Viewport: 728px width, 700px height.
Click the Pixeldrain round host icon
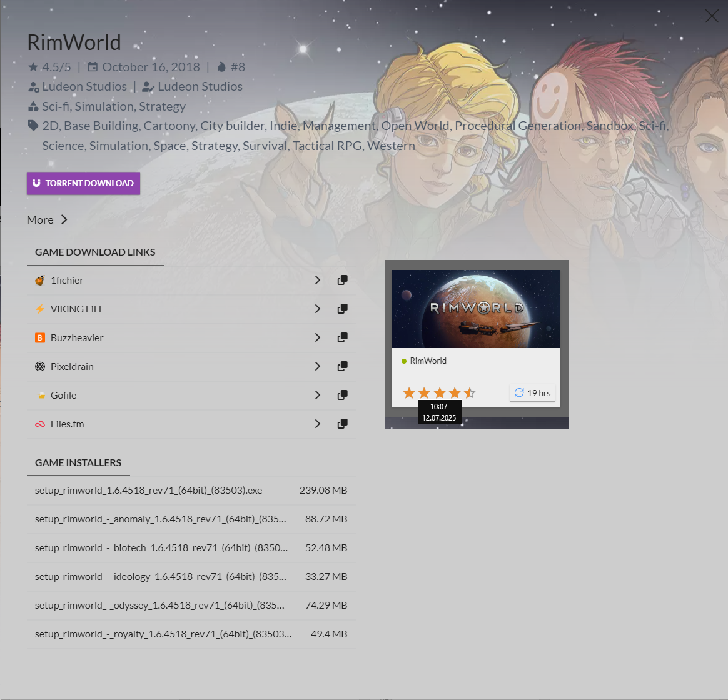click(40, 366)
